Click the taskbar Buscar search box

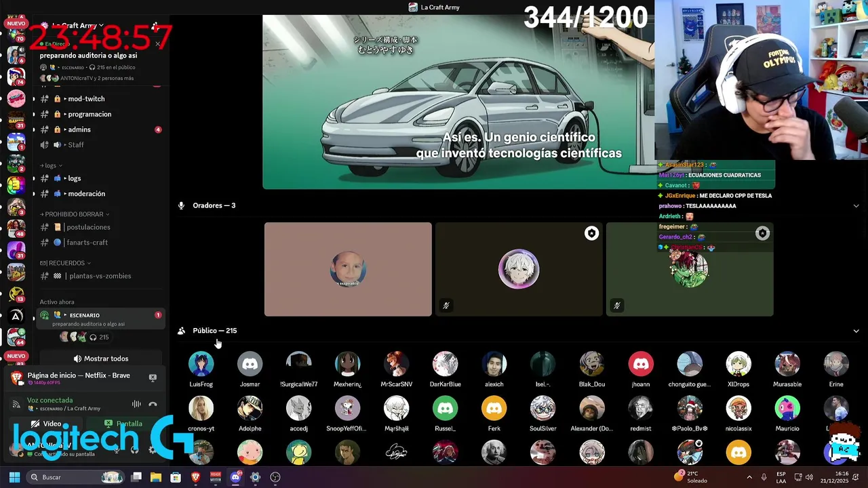point(76,477)
